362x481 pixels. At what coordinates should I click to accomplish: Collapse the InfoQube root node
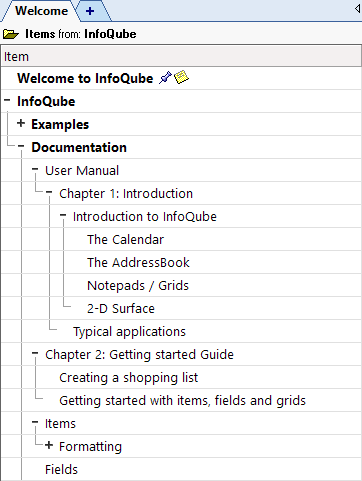7,100
